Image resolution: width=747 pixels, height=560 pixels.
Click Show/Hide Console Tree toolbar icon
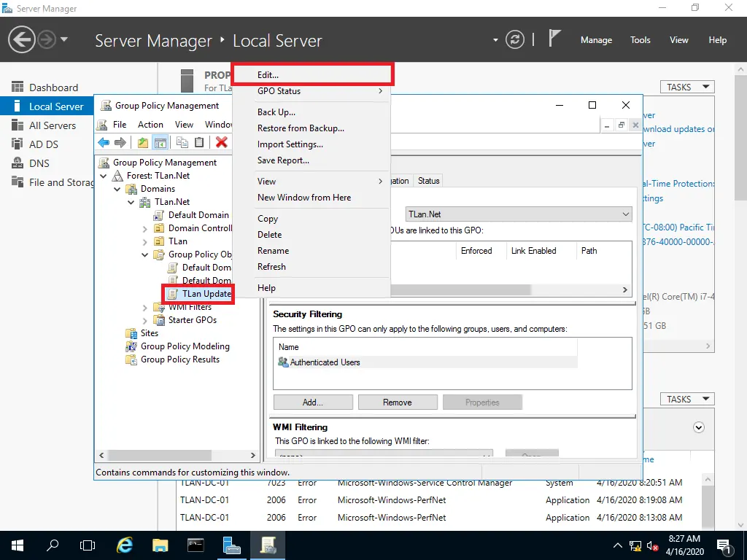pyautogui.click(x=161, y=143)
